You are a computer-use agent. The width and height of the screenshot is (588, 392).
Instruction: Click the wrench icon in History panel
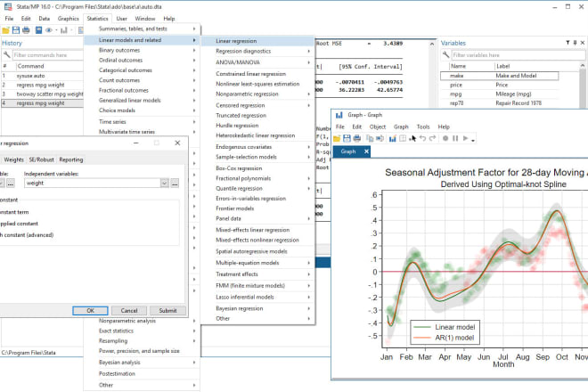coord(7,55)
